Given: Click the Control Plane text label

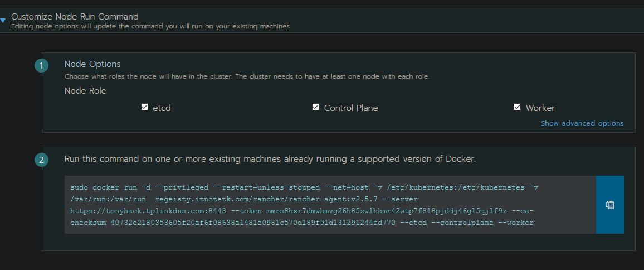Looking at the screenshot, I should coord(351,108).
